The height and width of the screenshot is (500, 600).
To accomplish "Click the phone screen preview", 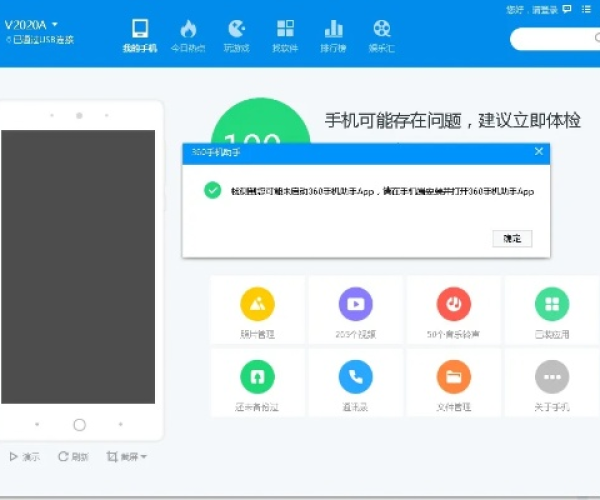I will tap(78, 267).
